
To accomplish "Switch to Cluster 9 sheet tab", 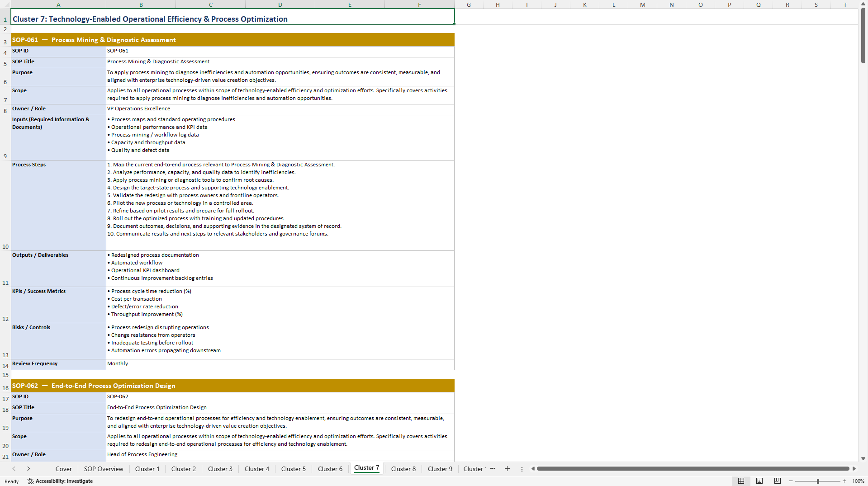I will coord(440,469).
